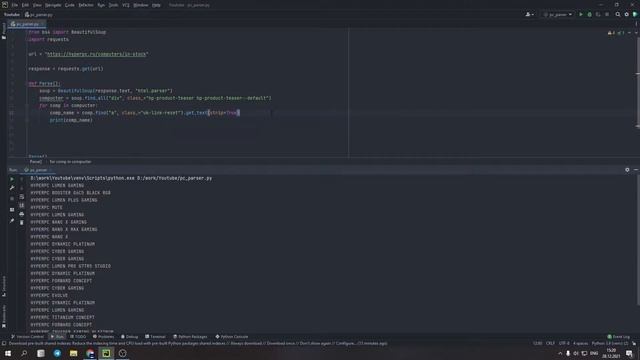Open IDE settings gear icon in toolbar
The height and width of the screenshot is (360, 640).
[627, 15]
